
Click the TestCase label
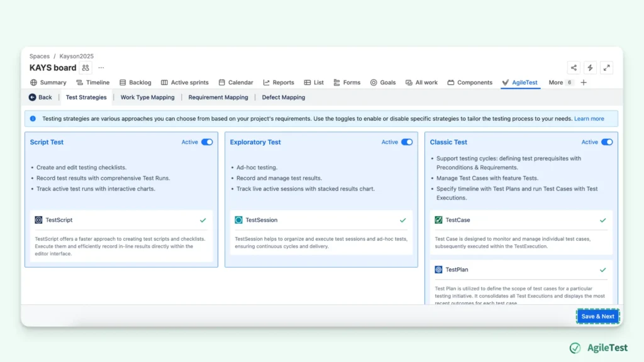458,220
